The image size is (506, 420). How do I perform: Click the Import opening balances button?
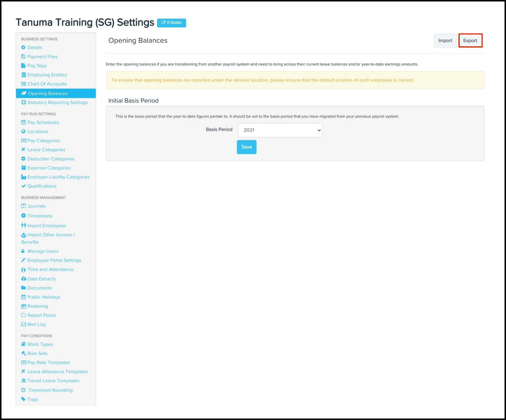pyautogui.click(x=445, y=40)
